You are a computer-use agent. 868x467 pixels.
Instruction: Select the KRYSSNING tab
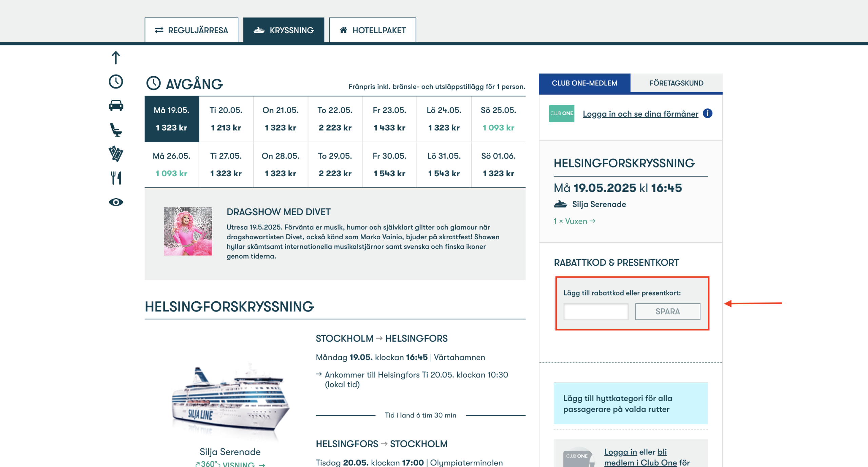(x=283, y=30)
